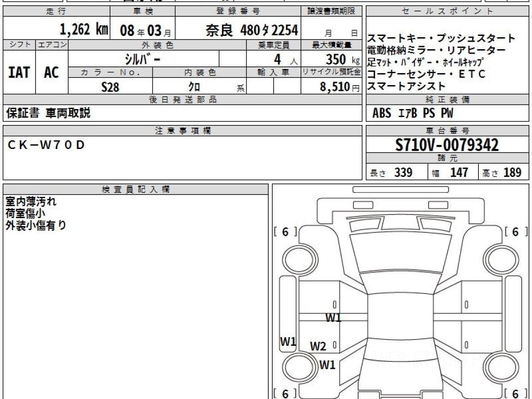Image resolution: width=532 pixels, height=399 pixels.
Task: Click the 諸元 header
Action: click(447, 158)
